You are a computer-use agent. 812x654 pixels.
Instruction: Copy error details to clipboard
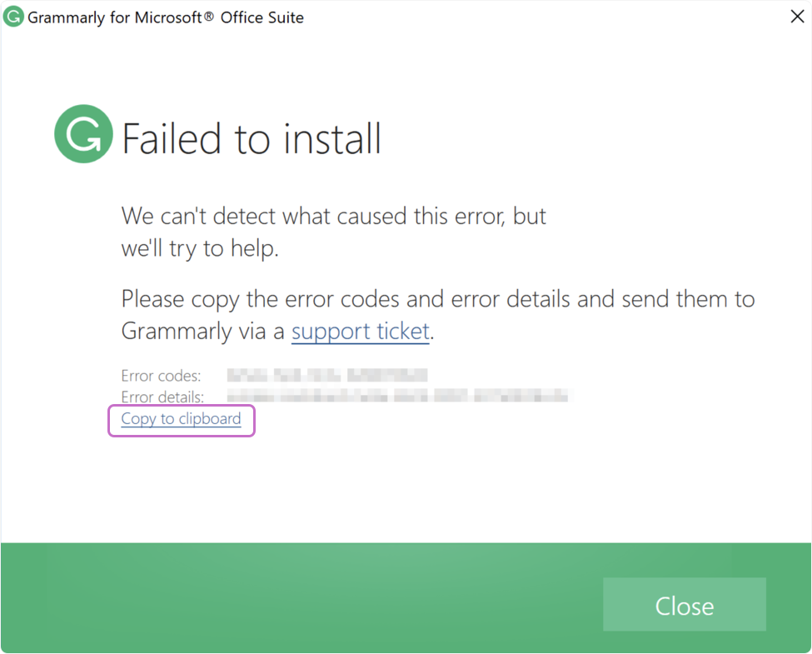coord(181,419)
